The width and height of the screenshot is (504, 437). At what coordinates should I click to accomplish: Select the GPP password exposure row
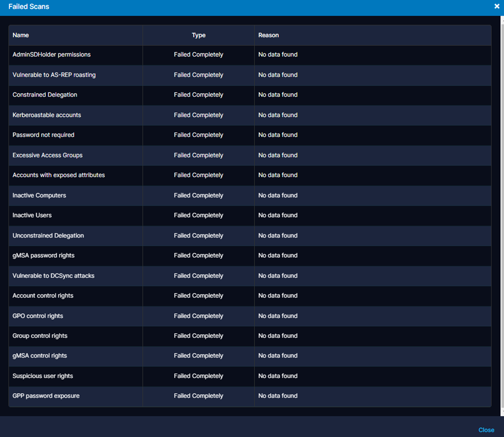coord(76,396)
